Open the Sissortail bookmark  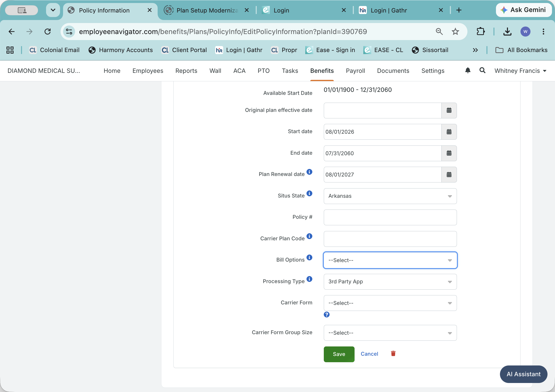pyautogui.click(x=430, y=50)
